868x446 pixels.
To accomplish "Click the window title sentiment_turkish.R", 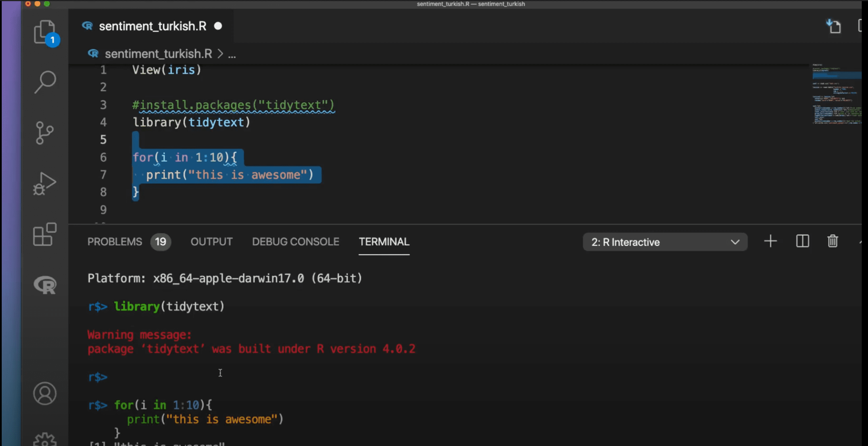I will (x=471, y=4).
